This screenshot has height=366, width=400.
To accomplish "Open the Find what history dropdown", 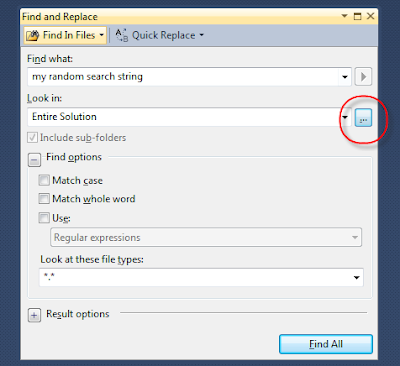I will pos(345,77).
